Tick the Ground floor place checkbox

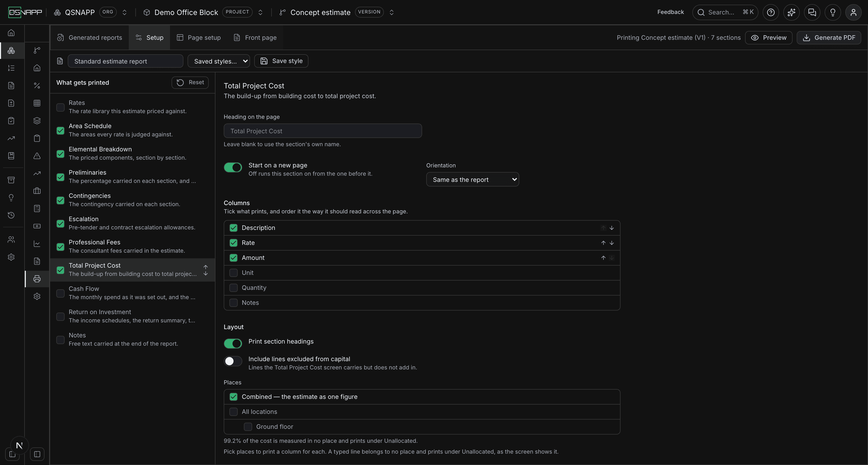point(248,427)
